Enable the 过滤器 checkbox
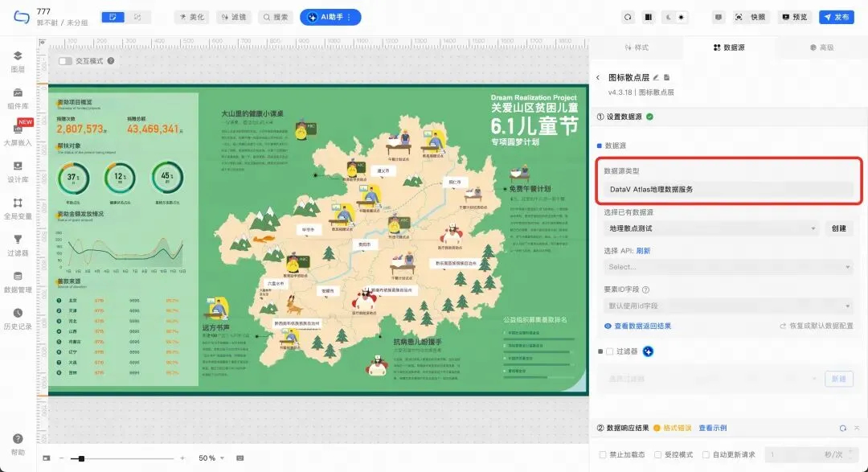The width and height of the screenshot is (868, 472). pyautogui.click(x=609, y=351)
